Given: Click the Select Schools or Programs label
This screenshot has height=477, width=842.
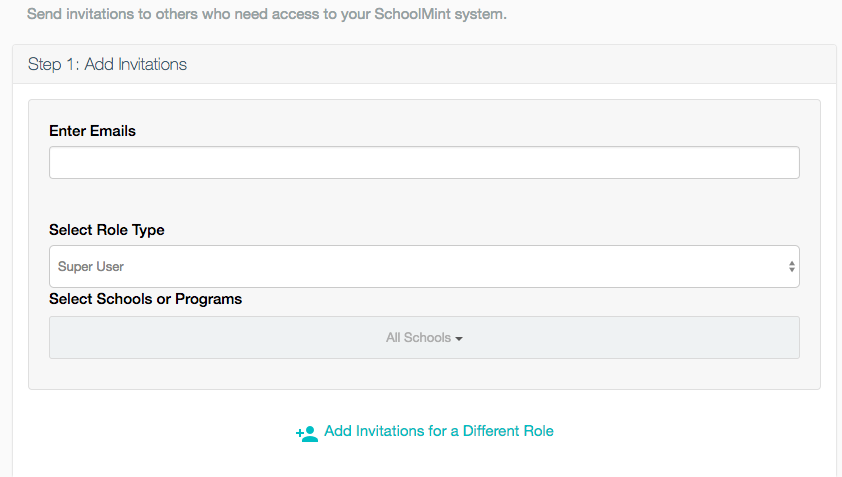Looking at the screenshot, I should pos(146,299).
